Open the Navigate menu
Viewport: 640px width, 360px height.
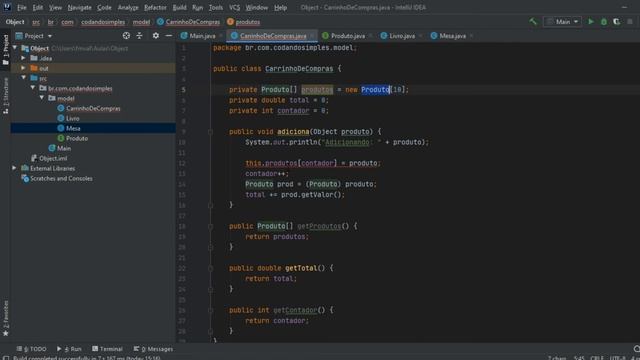80,7
